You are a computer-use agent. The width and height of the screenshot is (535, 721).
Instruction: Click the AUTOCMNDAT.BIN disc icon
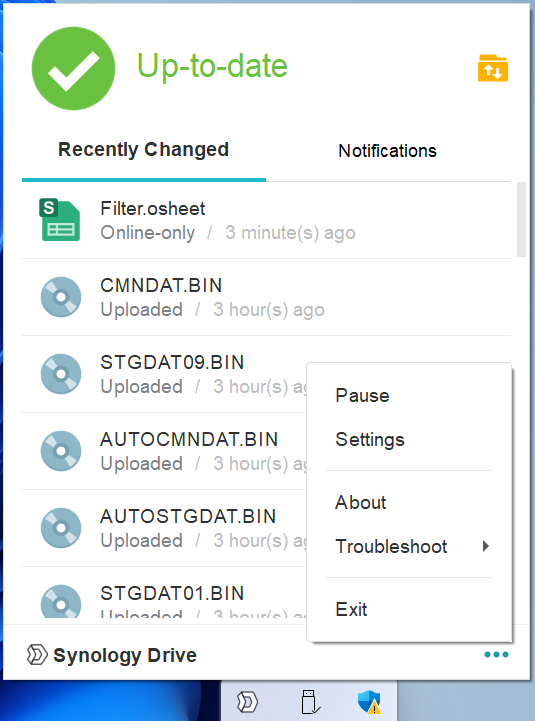(x=61, y=451)
